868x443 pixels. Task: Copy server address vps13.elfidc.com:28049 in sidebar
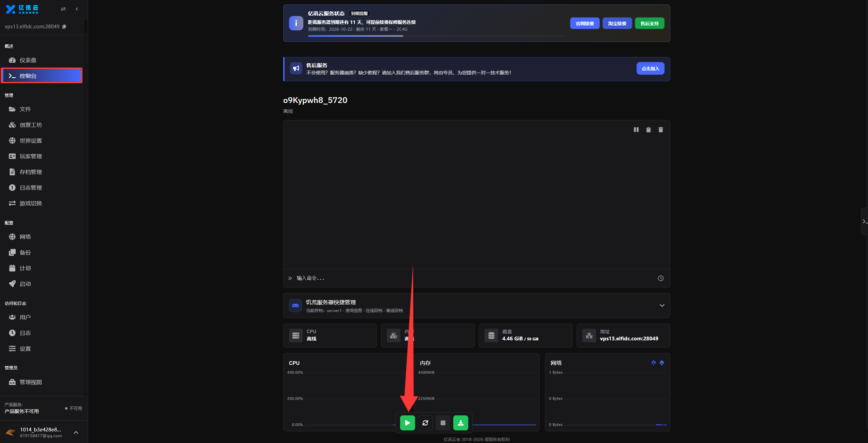[64, 27]
